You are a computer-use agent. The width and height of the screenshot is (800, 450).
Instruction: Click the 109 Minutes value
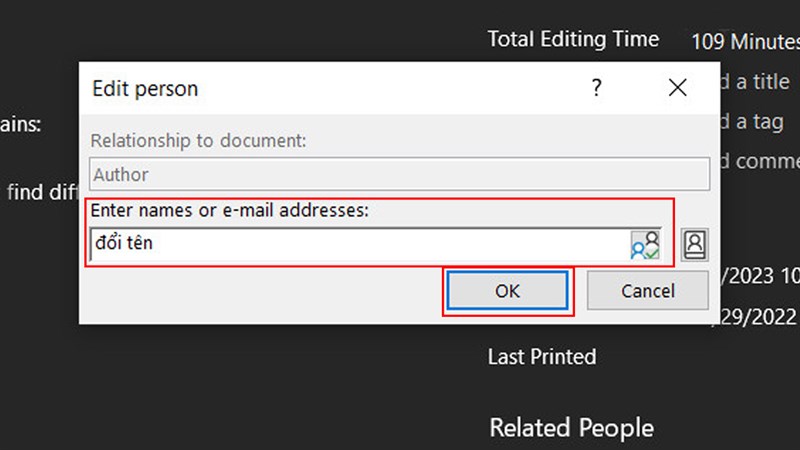coord(745,42)
